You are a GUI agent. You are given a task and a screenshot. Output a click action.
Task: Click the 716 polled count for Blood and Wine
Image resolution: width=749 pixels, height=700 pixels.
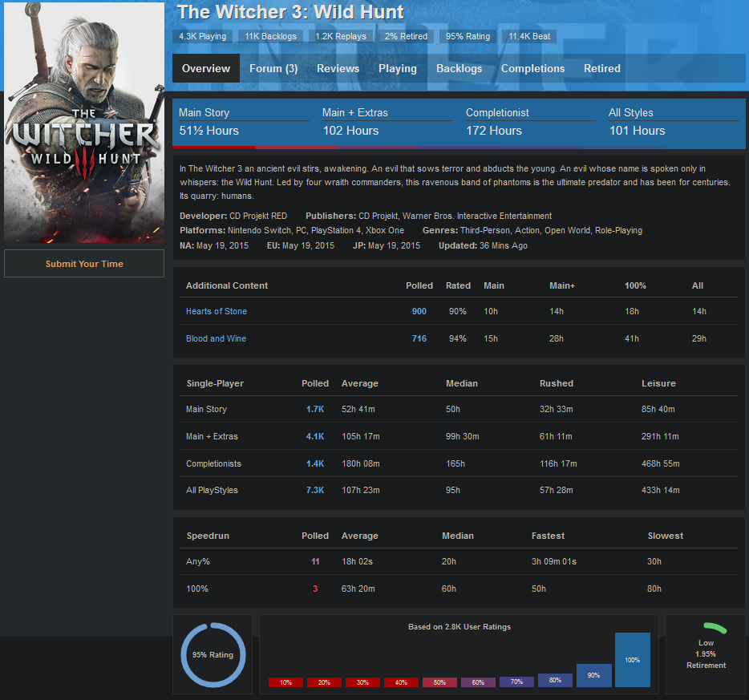pyautogui.click(x=419, y=338)
